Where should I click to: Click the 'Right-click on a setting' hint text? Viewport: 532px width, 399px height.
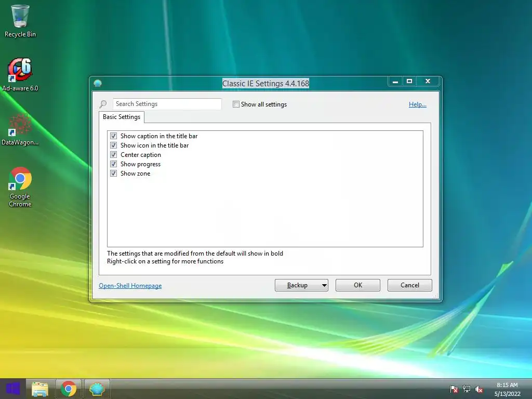click(x=165, y=262)
